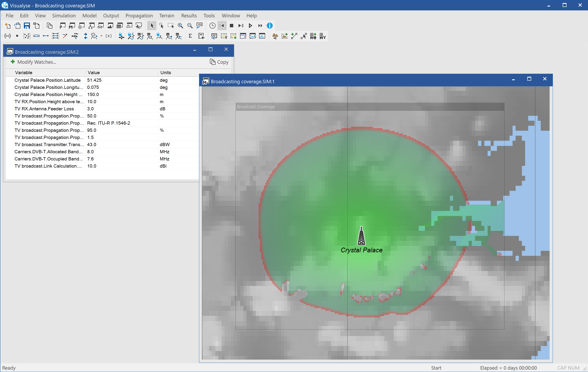Open the define variables {x} icon

pyautogui.click(x=109, y=36)
